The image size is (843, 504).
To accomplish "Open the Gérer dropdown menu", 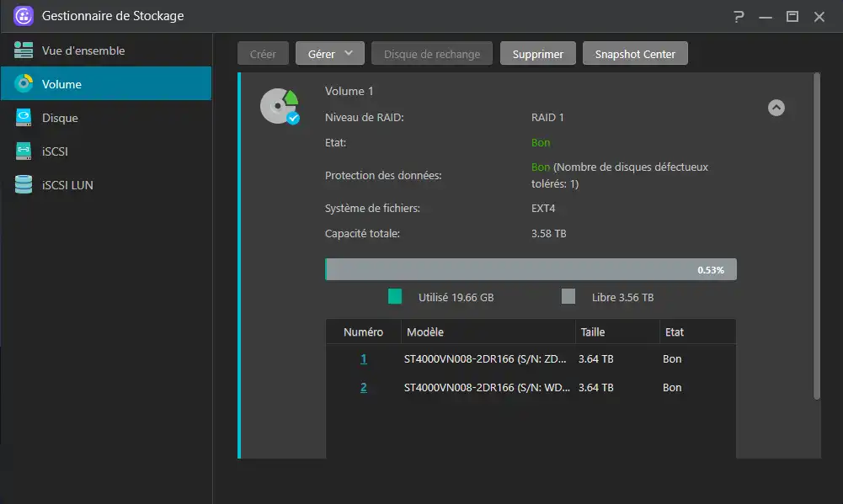I will point(329,52).
